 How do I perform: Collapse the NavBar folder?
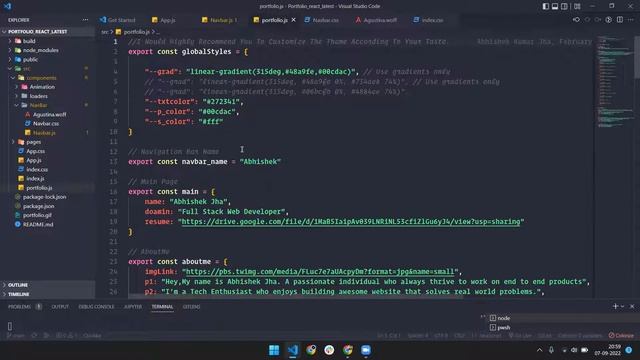pyautogui.click(x=48, y=105)
